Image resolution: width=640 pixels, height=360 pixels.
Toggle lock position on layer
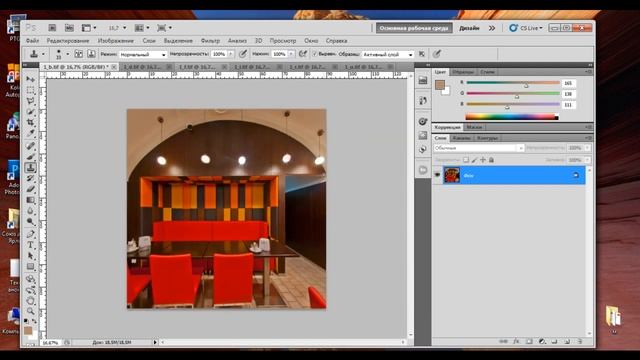483,160
